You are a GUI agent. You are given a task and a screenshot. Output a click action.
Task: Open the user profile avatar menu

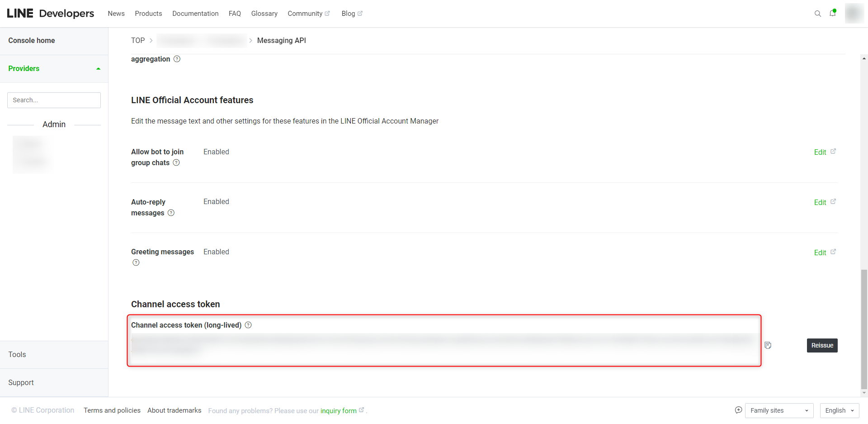(854, 13)
